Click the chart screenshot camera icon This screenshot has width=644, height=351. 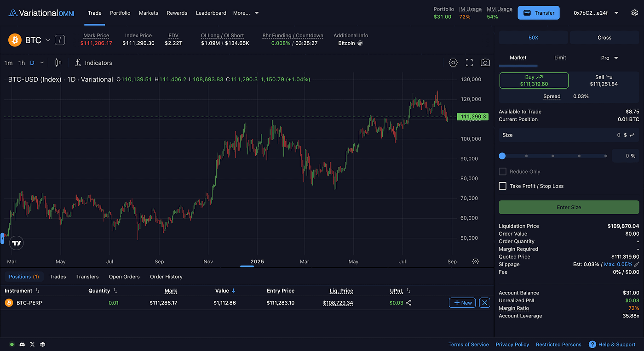(x=485, y=63)
